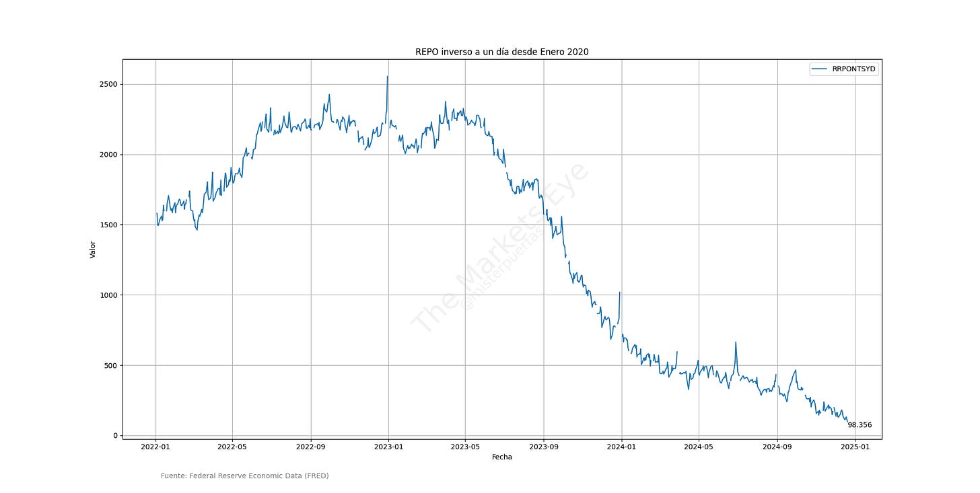Click the 2022-05 x-axis date label
This screenshot has height=493, width=980.
click(232, 446)
